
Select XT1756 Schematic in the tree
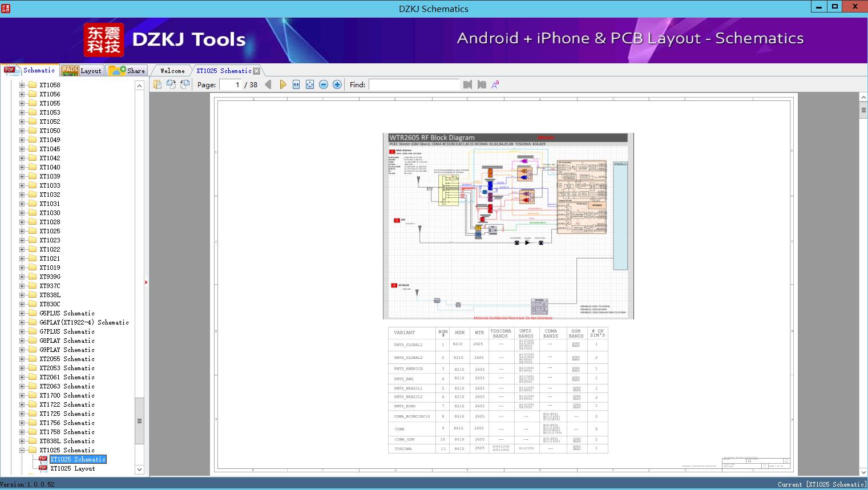(x=67, y=423)
